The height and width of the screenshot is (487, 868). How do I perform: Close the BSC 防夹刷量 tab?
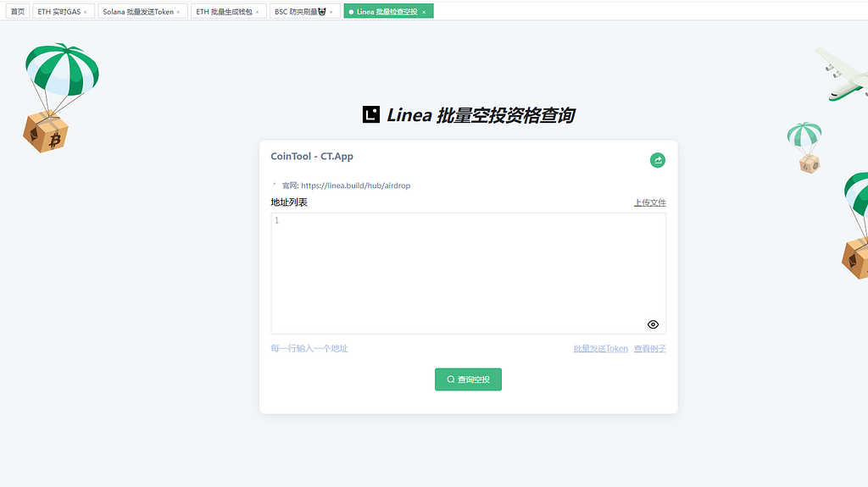click(x=331, y=12)
